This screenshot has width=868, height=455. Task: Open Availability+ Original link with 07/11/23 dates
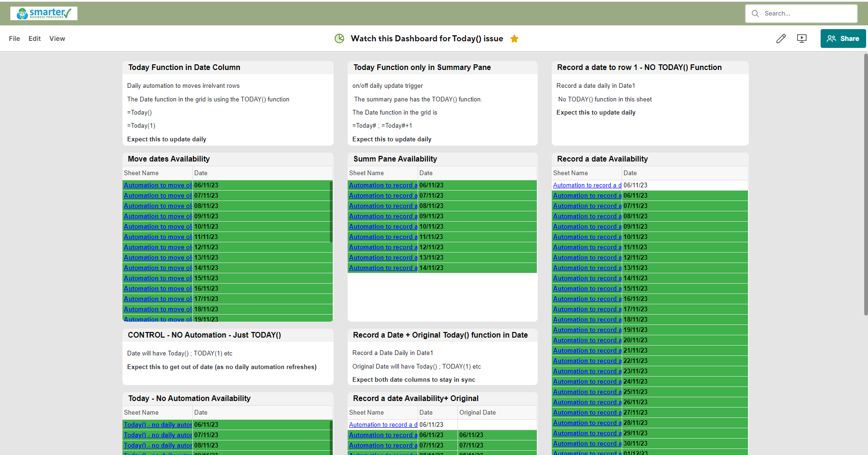383,446
